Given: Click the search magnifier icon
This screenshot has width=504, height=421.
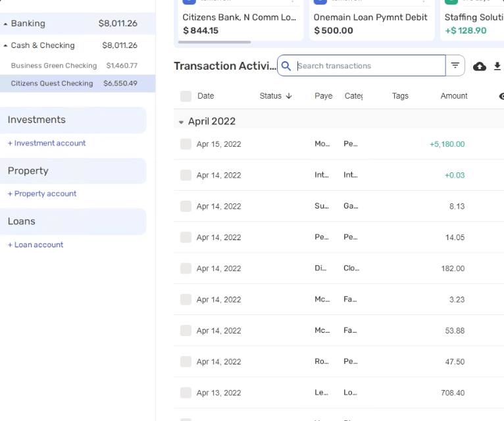Looking at the screenshot, I should pyautogui.click(x=286, y=66).
